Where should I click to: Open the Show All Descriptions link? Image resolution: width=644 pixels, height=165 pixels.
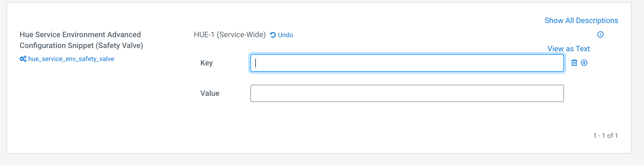tap(581, 21)
